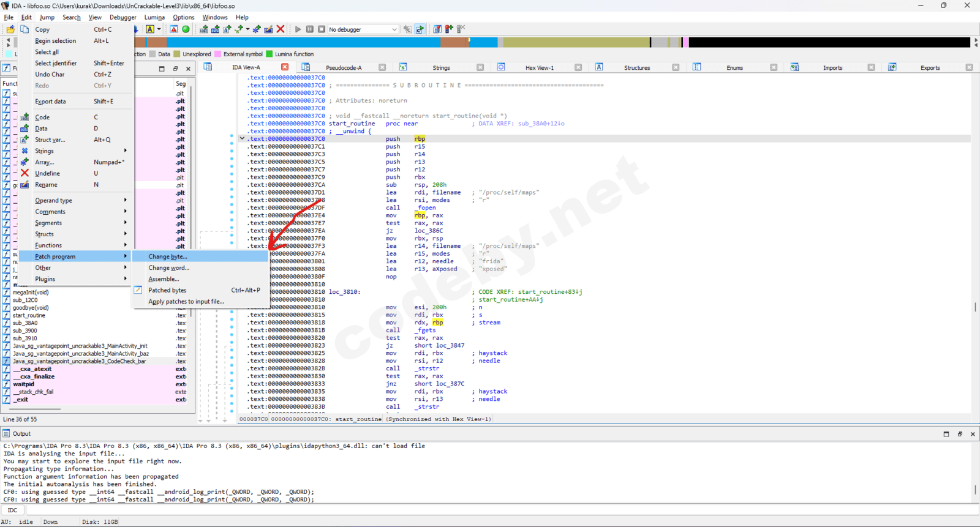The height and width of the screenshot is (527, 980).
Task: Switch to the Imports tab
Action: pos(832,68)
